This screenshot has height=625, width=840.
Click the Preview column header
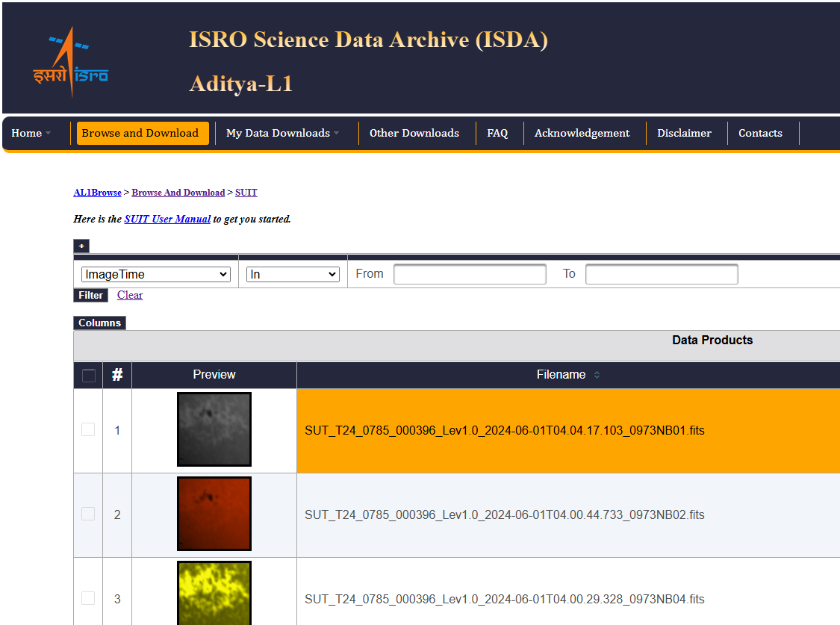tap(214, 375)
